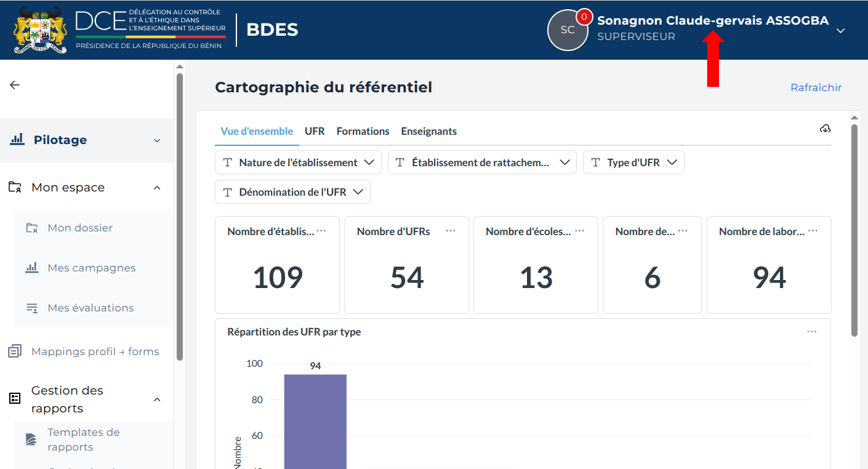Open Type d'UFR filter dropdown

(x=633, y=162)
